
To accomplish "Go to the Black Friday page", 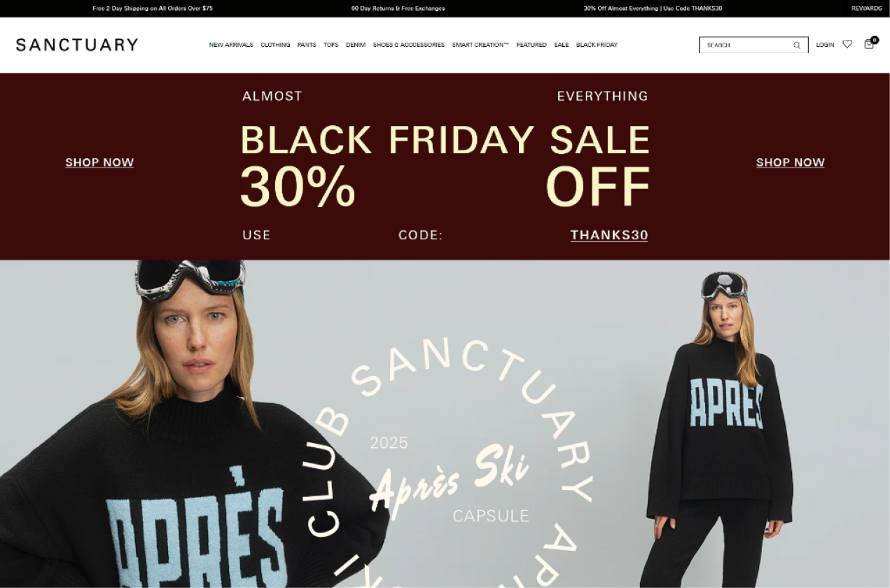I will point(597,45).
